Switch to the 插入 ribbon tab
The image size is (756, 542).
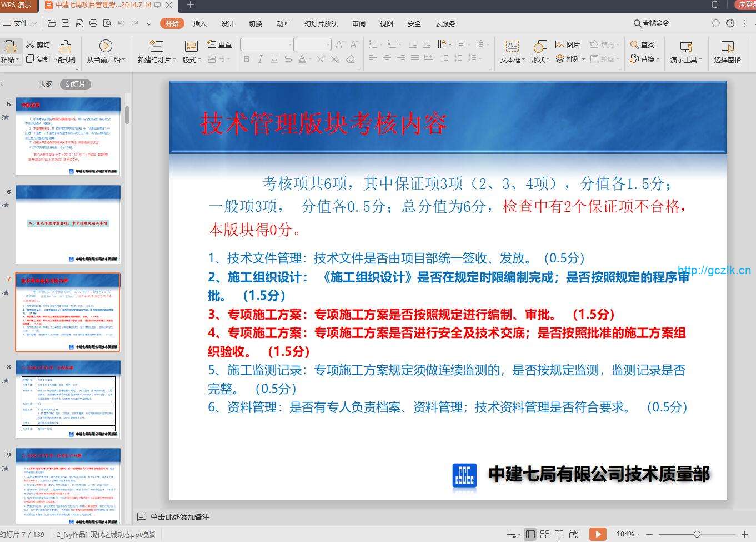coord(200,24)
